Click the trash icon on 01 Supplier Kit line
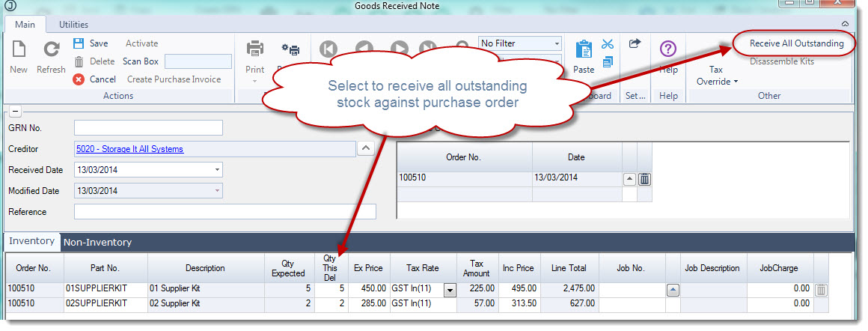 click(x=822, y=289)
